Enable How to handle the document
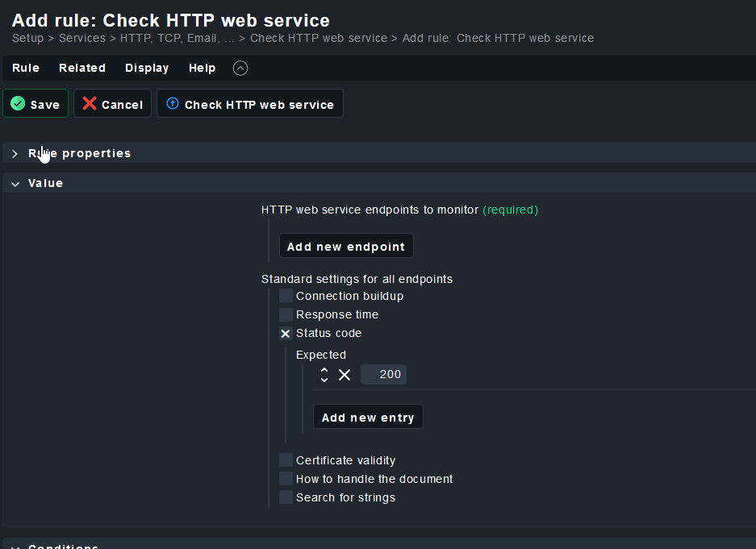This screenshot has width=756, height=549. click(286, 479)
